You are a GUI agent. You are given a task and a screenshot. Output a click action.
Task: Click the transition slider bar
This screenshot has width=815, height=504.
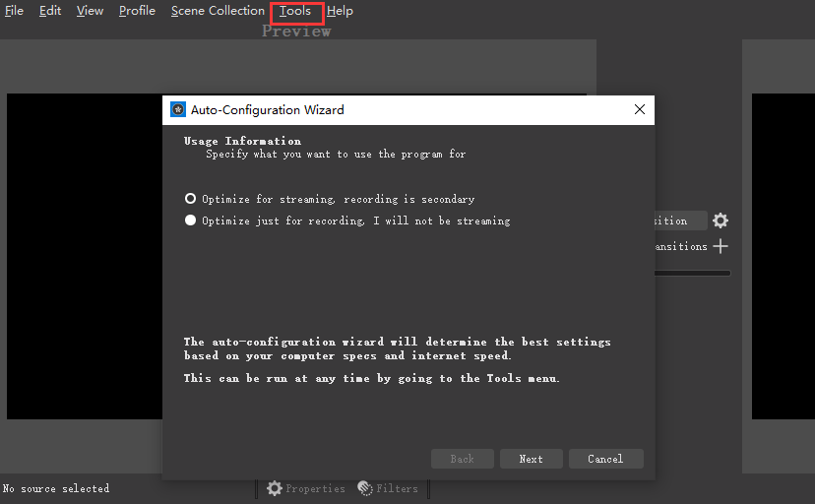(692, 273)
